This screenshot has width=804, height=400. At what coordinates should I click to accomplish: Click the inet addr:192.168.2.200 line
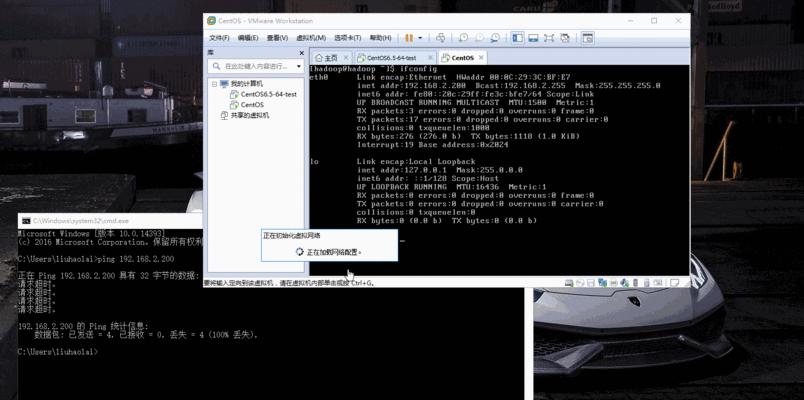coord(509,86)
